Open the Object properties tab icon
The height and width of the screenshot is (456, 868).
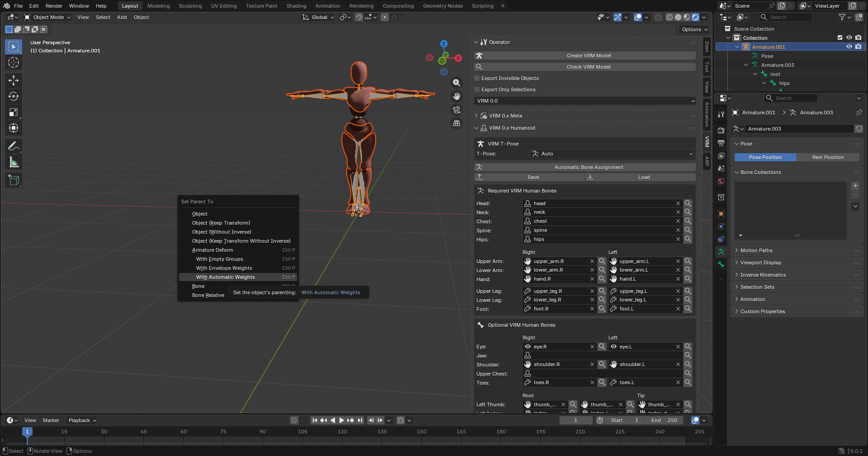(721, 214)
